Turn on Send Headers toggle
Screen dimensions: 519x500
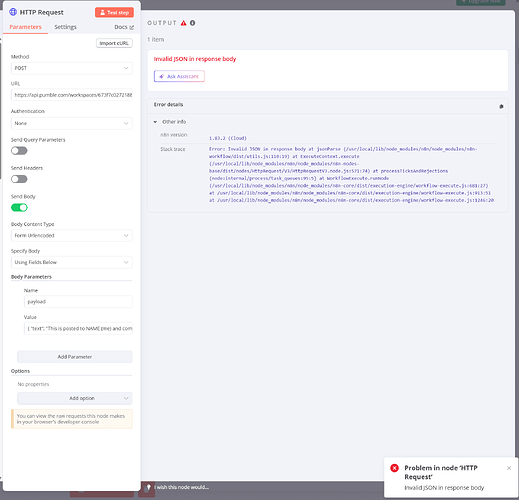[19, 179]
